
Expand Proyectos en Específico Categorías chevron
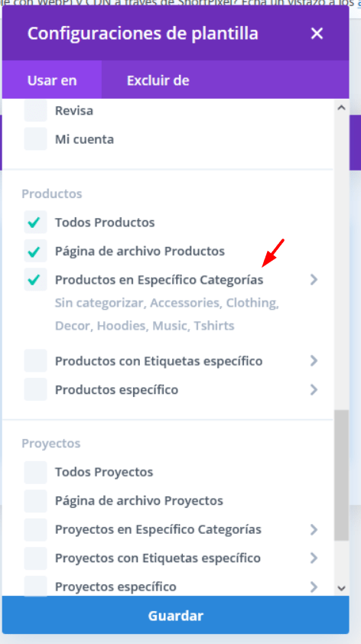(314, 529)
